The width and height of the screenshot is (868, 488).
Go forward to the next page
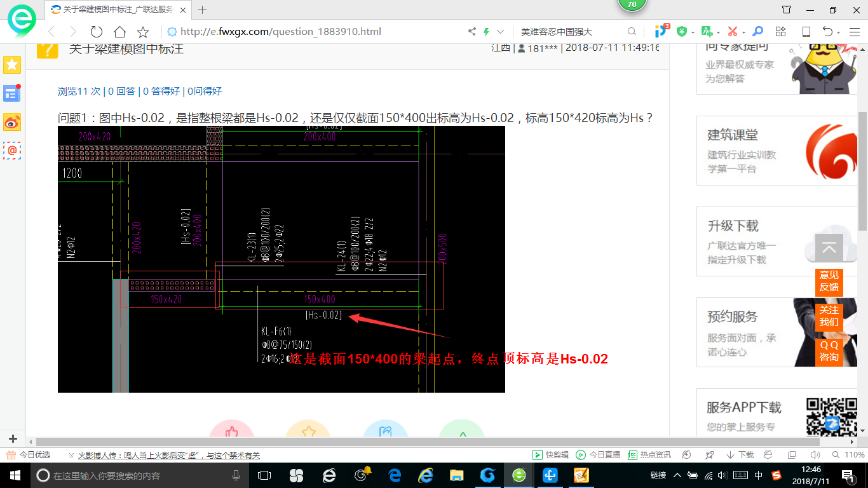point(73,32)
